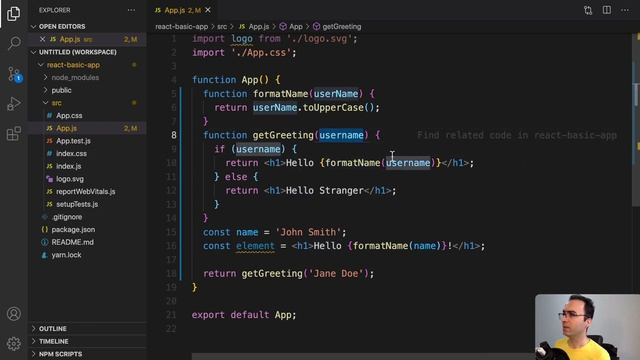The width and height of the screenshot is (640, 360).
Task: Open yarn.lock file
Action: click(x=66, y=255)
